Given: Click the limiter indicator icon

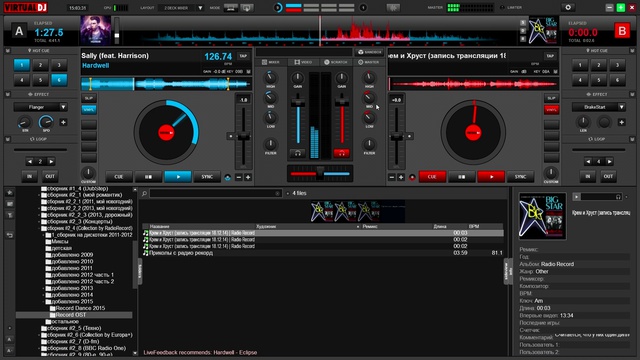Looking at the screenshot, I should pos(502,7).
